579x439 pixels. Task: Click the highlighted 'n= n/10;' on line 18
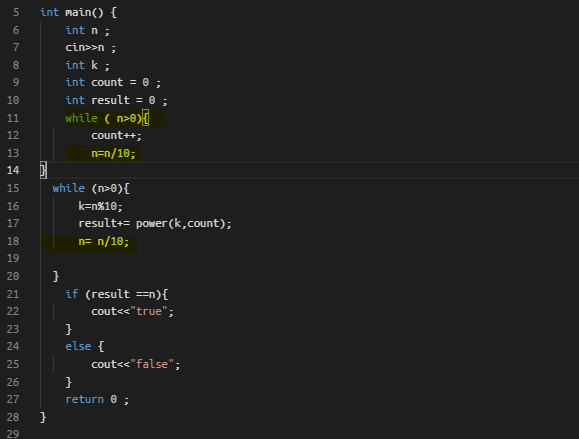click(x=104, y=241)
